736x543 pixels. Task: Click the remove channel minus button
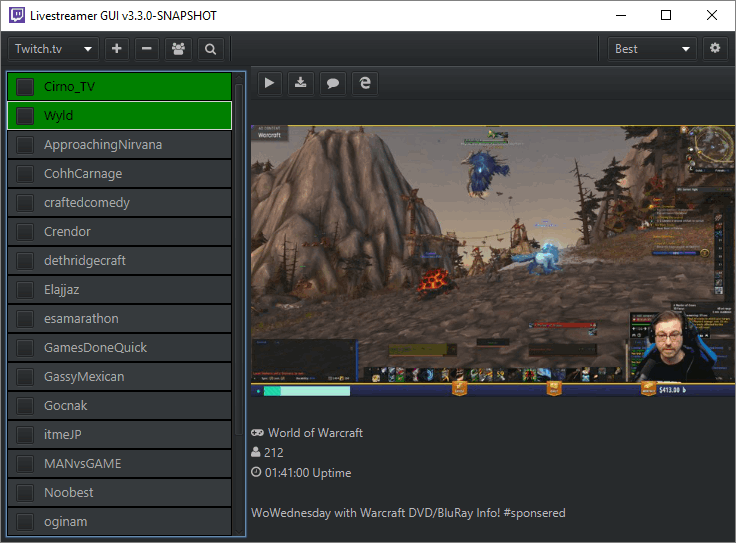coord(147,49)
